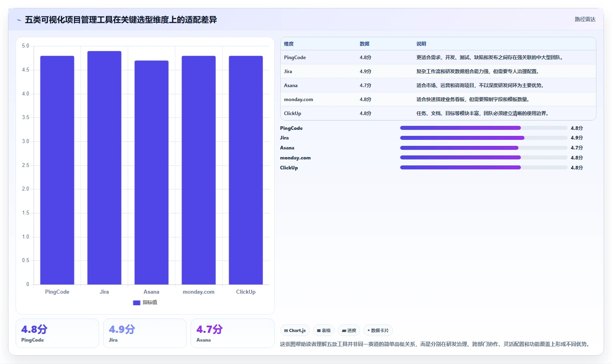Screen dimensions: 612x364
Task: Click the monday.com progress bar
Action: click(x=484, y=157)
